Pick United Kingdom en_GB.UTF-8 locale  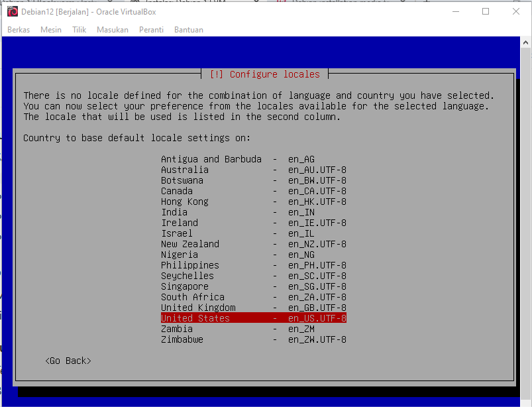tap(253, 308)
